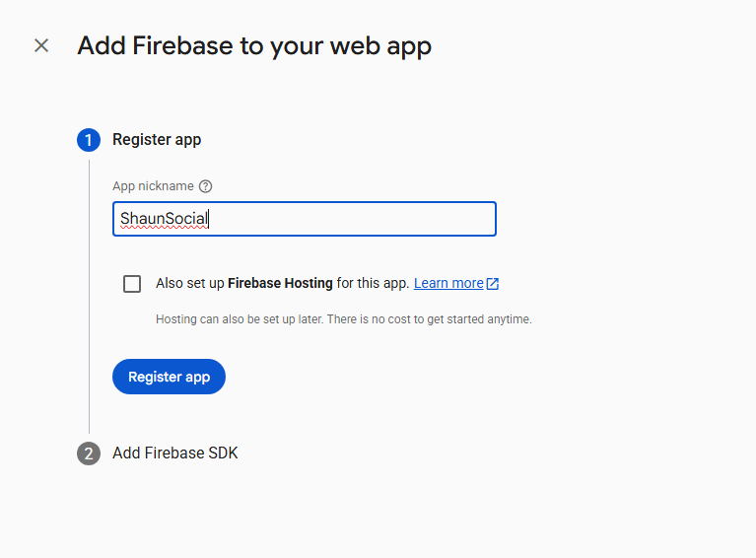Expand the 'Add Firebase SDK' step
The image size is (756, 558).
click(174, 453)
